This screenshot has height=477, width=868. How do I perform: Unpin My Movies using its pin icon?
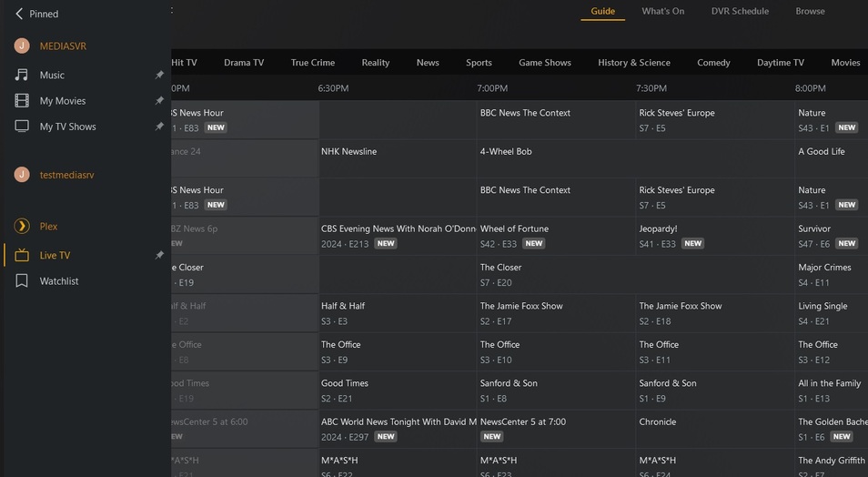(159, 101)
